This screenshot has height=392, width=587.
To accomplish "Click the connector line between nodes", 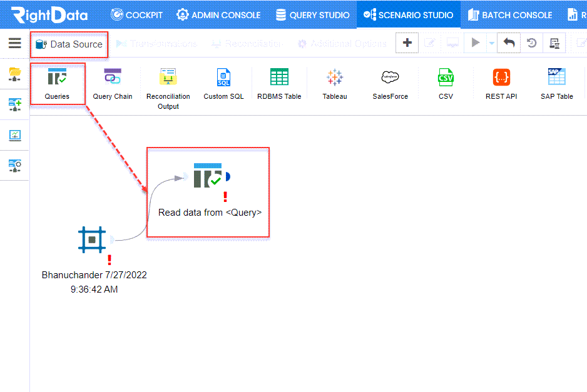I will click(148, 209).
